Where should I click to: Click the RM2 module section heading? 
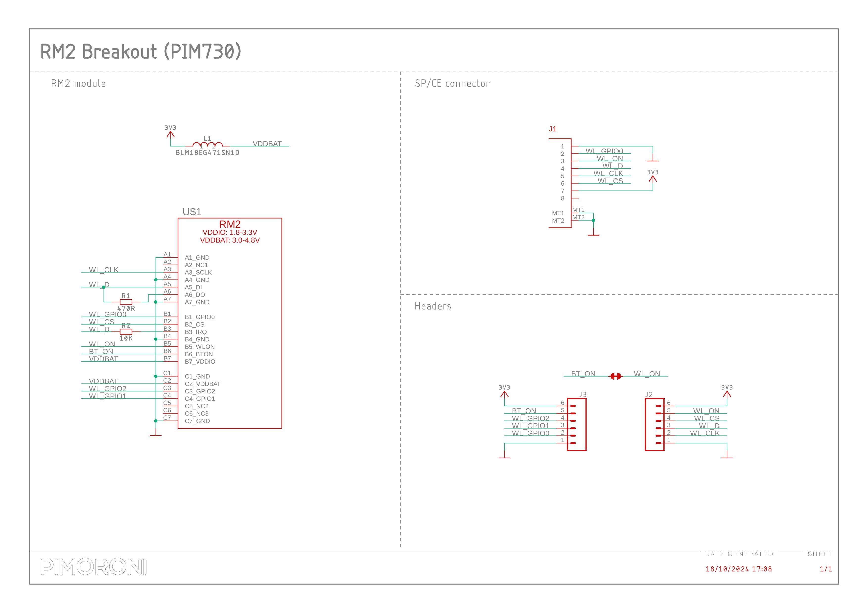78,83
